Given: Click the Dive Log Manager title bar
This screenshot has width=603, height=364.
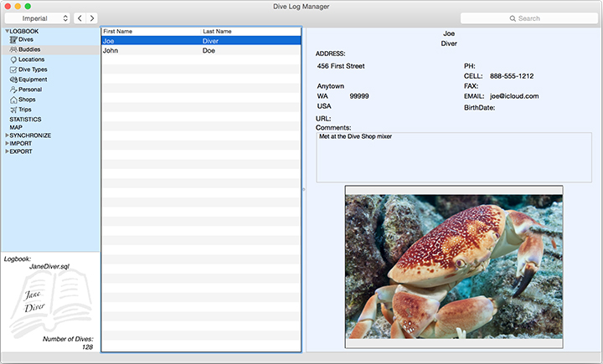Looking at the screenshot, I should coord(301,7).
